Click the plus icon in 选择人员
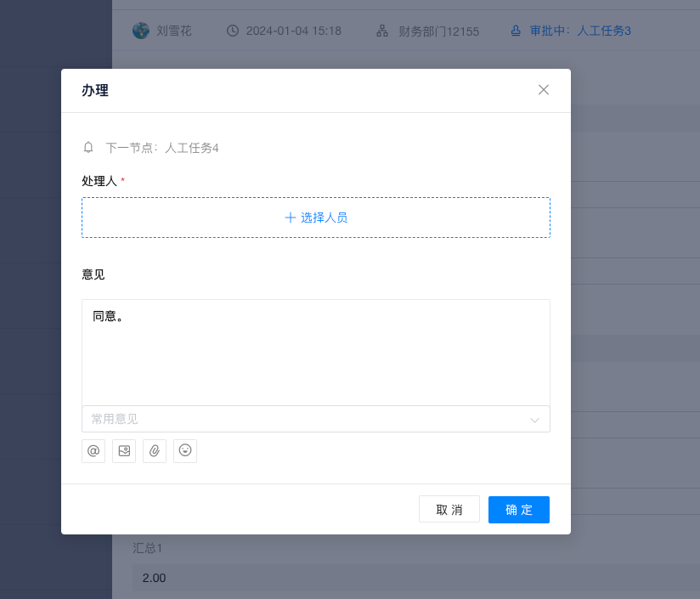 pyautogui.click(x=291, y=218)
